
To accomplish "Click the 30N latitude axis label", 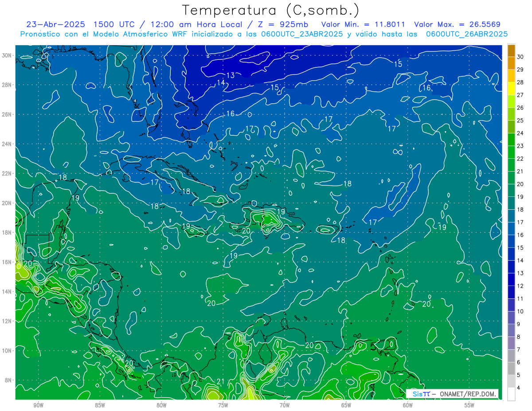I will [x=8, y=55].
